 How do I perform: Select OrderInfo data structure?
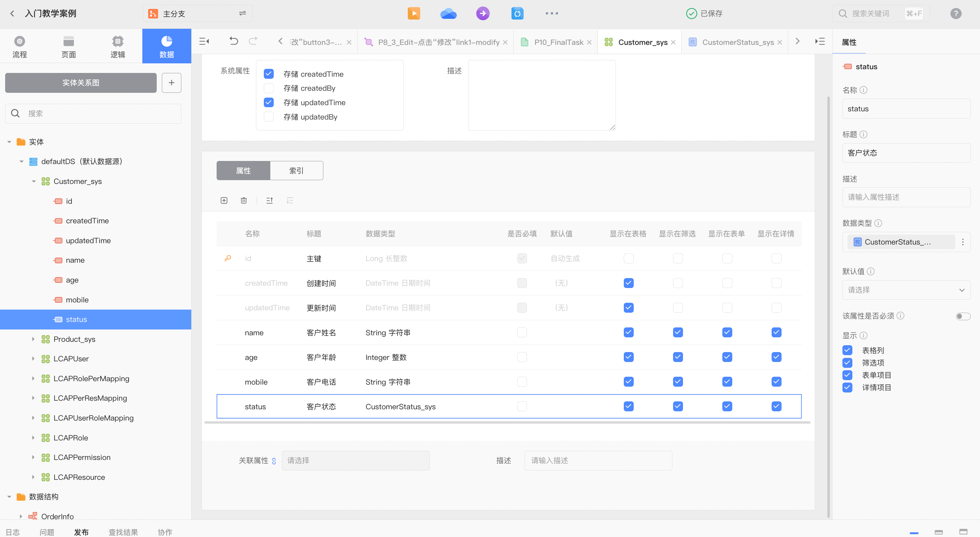pos(57,516)
